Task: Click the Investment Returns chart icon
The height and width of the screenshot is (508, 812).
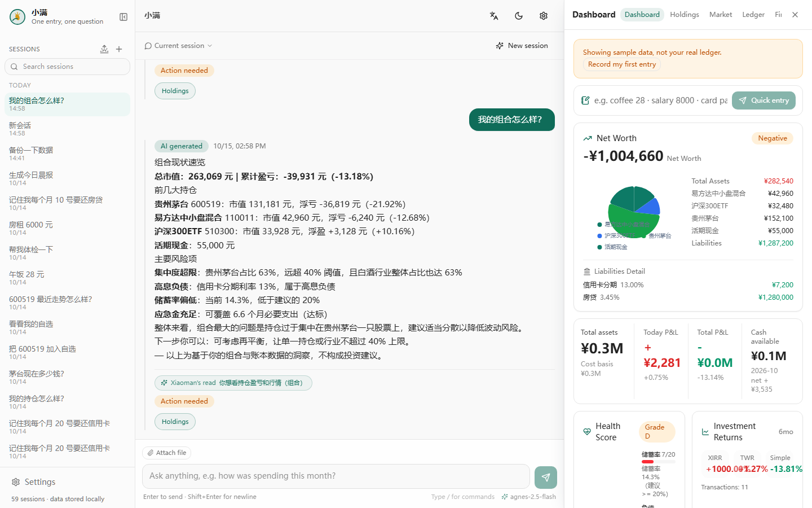Action: (x=705, y=432)
